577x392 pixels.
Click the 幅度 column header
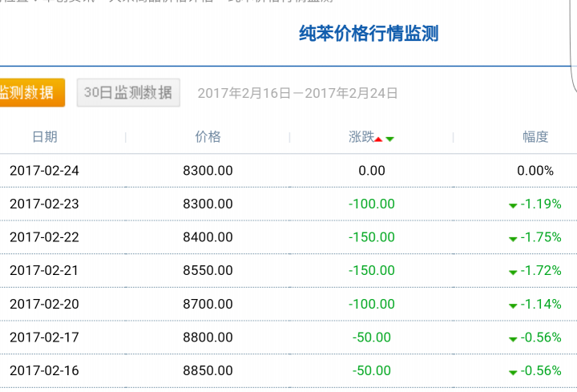pyautogui.click(x=535, y=137)
